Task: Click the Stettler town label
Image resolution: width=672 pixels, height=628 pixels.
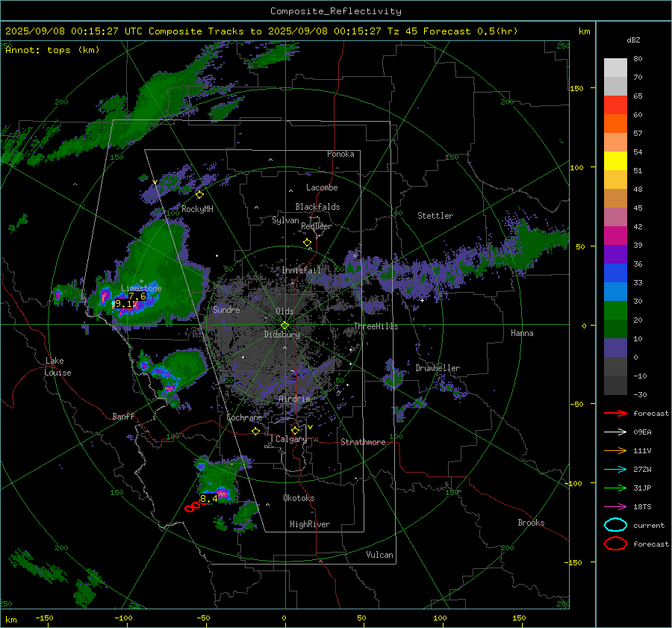Action: click(435, 216)
